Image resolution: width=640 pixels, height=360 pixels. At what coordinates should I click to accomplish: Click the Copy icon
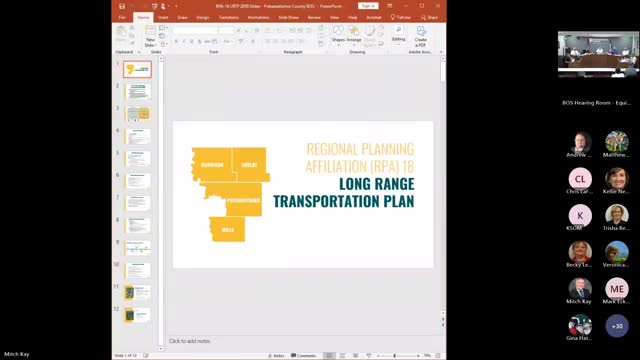click(x=132, y=36)
